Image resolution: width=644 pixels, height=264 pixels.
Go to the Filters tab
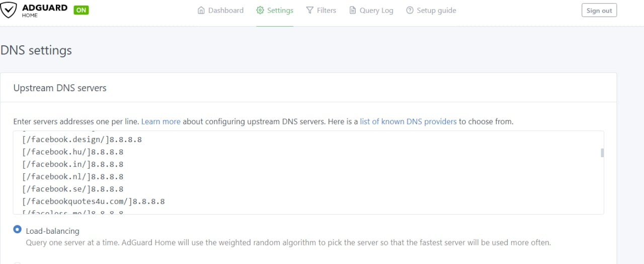[321, 10]
